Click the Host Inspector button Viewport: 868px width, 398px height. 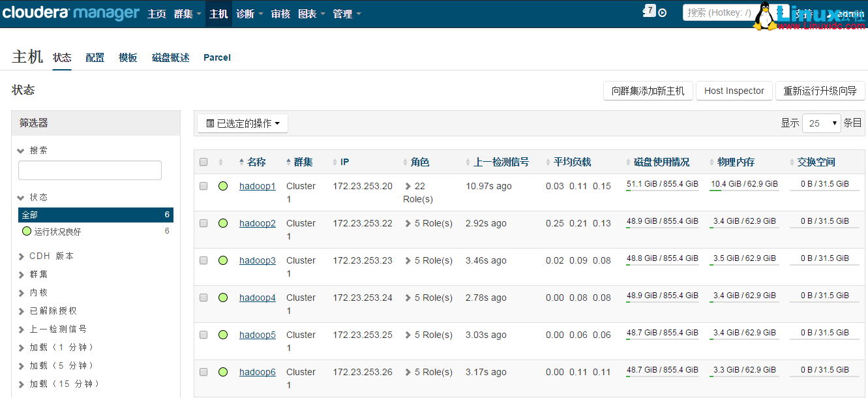tap(734, 91)
